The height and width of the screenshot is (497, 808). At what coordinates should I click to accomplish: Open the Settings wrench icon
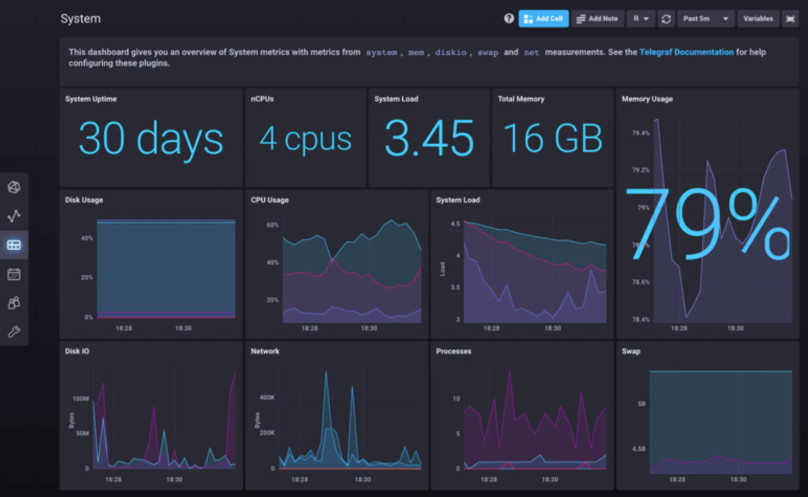tap(15, 332)
